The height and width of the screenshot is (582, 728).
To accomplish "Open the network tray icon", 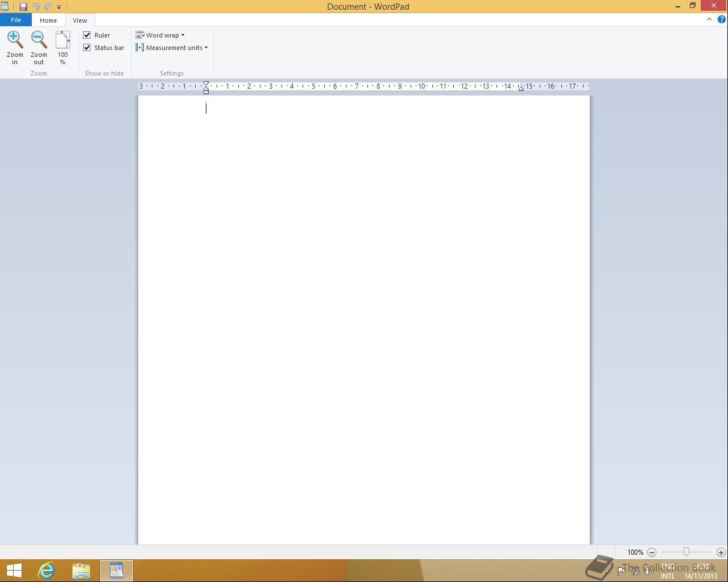I will point(635,571).
